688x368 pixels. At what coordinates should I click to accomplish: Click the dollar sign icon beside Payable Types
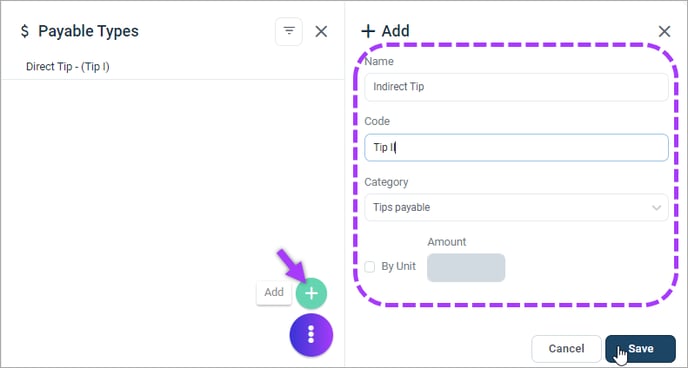(x=25, y=31)
